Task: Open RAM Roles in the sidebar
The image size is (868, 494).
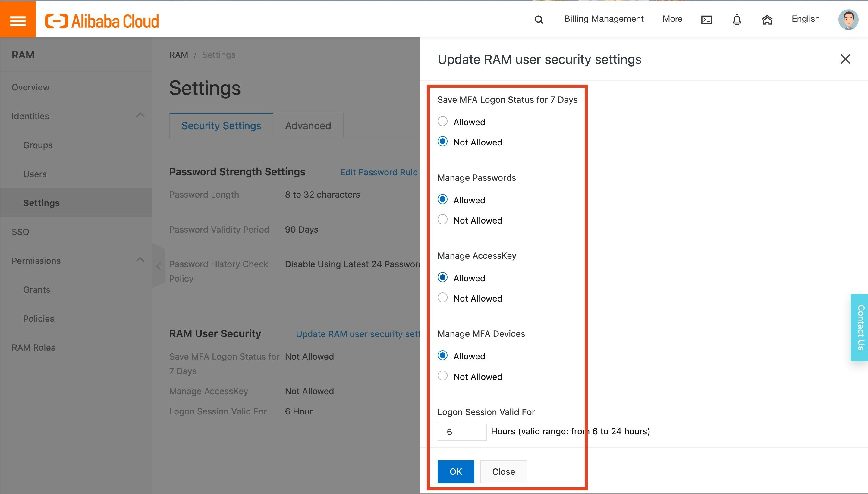Action: tap(33, 347)
